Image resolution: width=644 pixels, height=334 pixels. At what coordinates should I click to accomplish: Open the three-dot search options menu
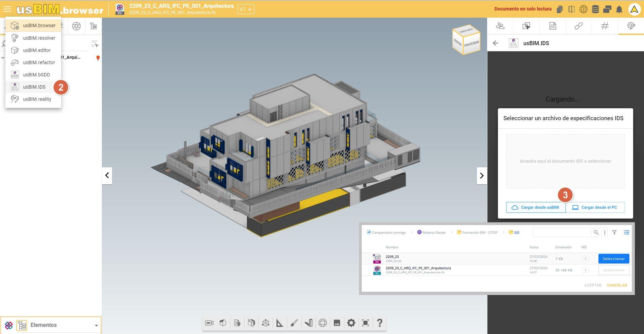[x=605, y=233]
